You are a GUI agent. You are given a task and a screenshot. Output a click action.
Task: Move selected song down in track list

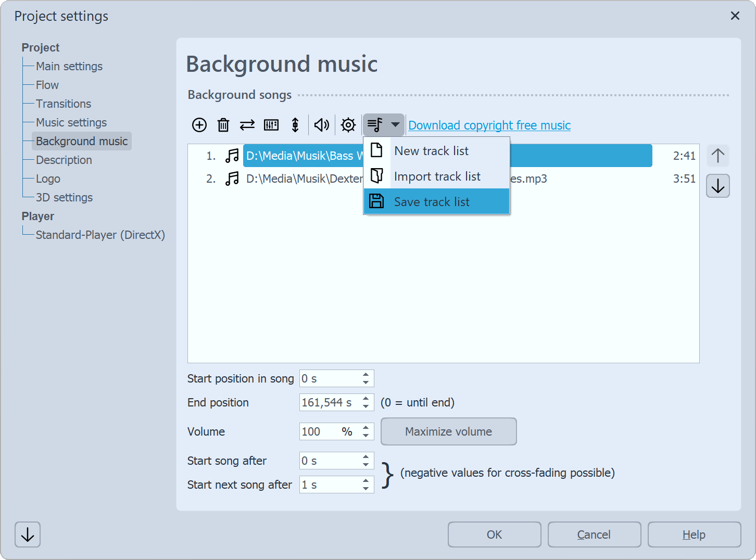[718, 186]
